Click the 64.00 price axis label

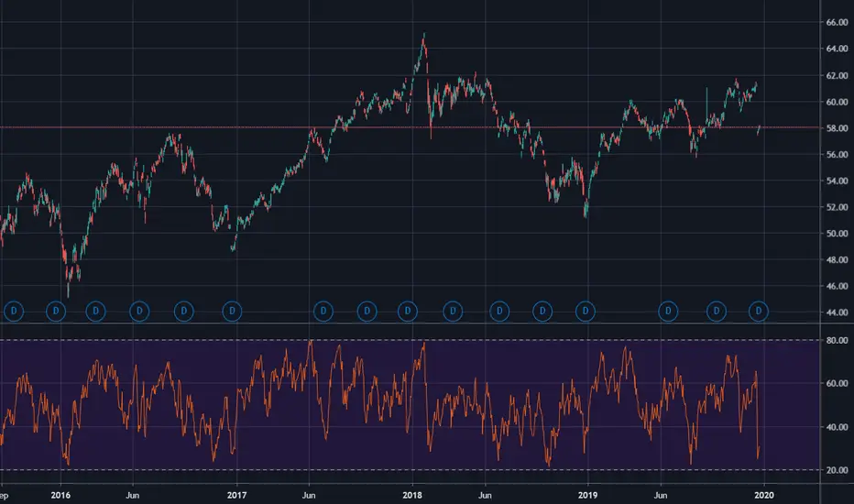(837, 49)
